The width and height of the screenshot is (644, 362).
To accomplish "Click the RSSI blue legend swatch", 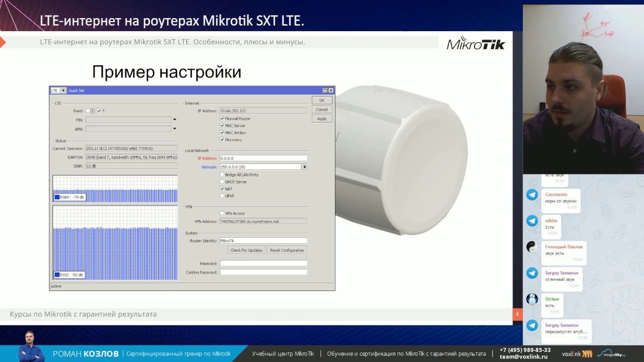I will pyautogui.click(x=57, y=275).
